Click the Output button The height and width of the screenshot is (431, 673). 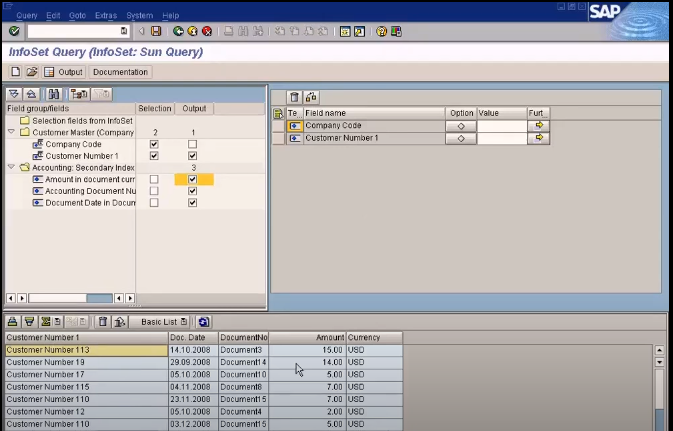pos(64,72)
